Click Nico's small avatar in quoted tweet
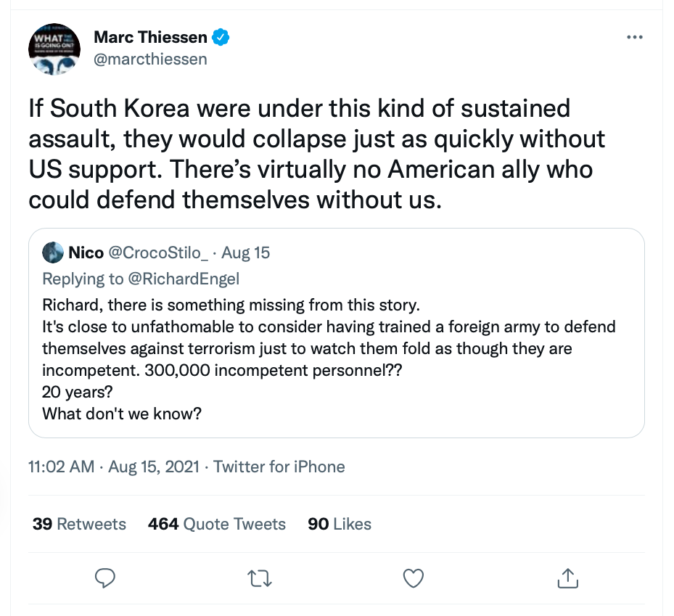674x616 pixels. pos(53,252)
